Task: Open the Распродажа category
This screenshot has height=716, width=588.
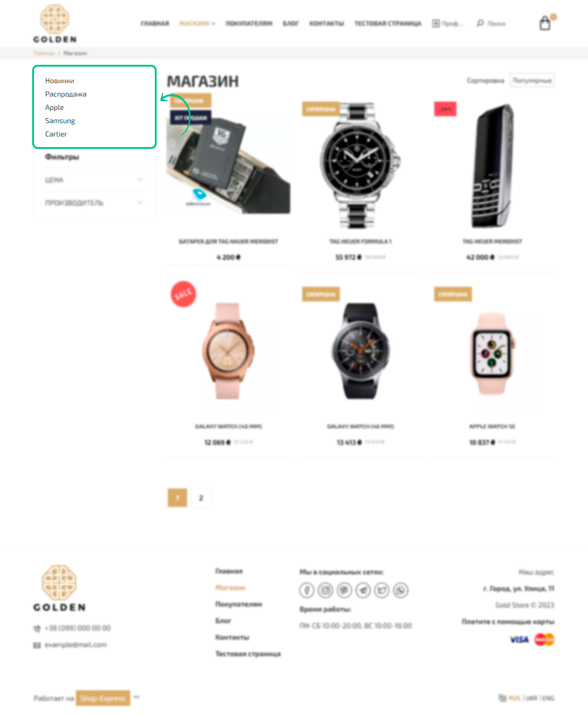Action: pos(66,94)
